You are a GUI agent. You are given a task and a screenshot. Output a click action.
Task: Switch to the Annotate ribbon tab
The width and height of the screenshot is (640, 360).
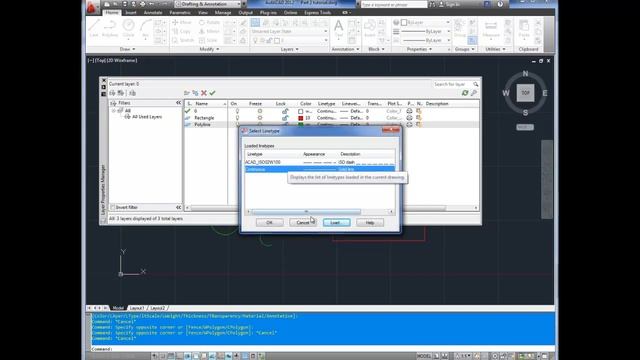[x=153, y=13]
